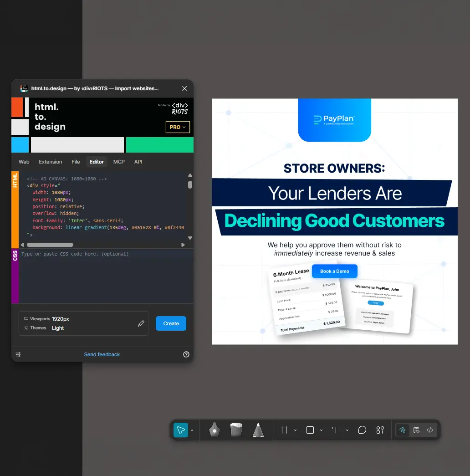The image size is (470, 476).
Task: Expand Frame tool options chevron
Action: pyautogui.click(x=296, y=430)
